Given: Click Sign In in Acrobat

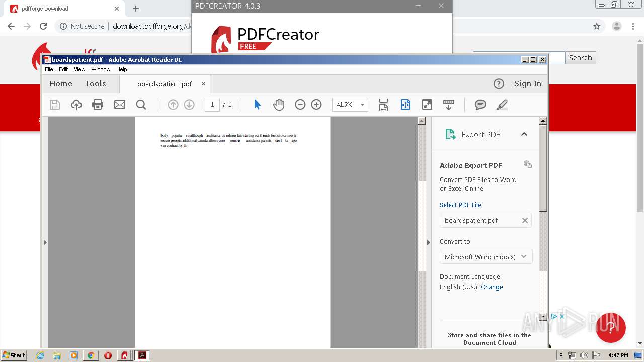Looking at the screenshot, I should [528, 84].
